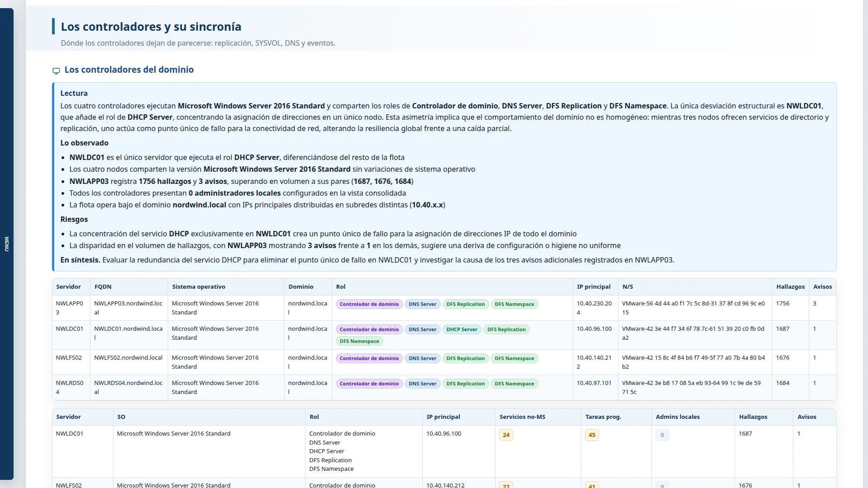Image resolution: width=868 pixels, height=488 pixels.
Task: Select serial VMware-56 4d 44 a0 cell
Action: (x=695, y=308)
